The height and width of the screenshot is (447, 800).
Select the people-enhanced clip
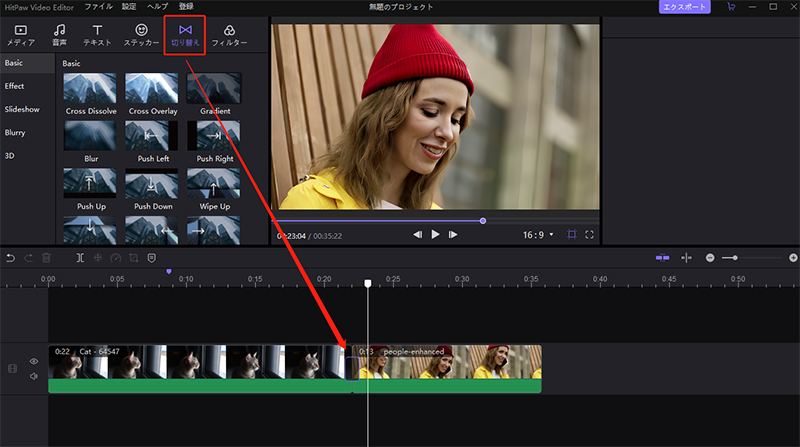pyautogui.click(x=449, y=368)
